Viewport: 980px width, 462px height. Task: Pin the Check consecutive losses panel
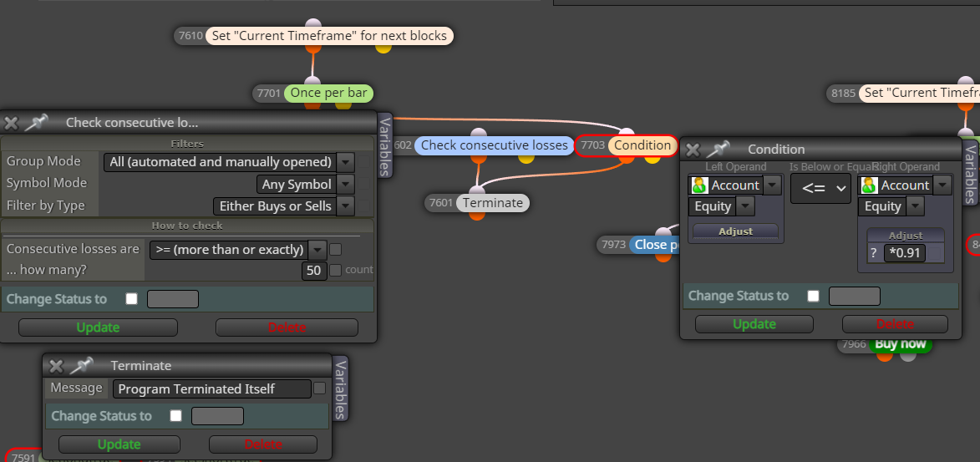point(37,123)
